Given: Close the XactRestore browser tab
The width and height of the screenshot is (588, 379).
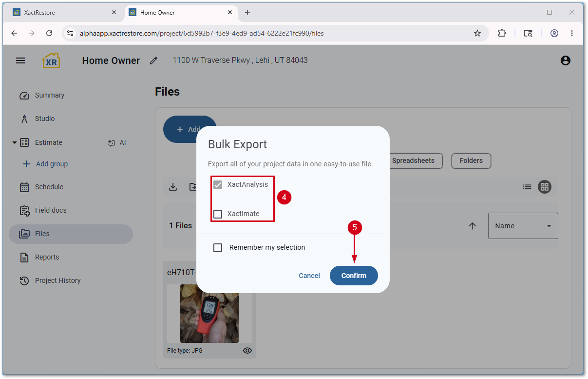Looking at the screenshot, I should click(114, 13).
